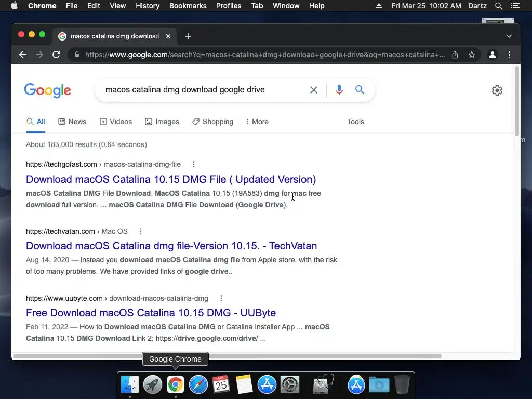Open the Chrome profile avatar menu
532x399 pixels.
pyautogui.click(x=493, y=55)
